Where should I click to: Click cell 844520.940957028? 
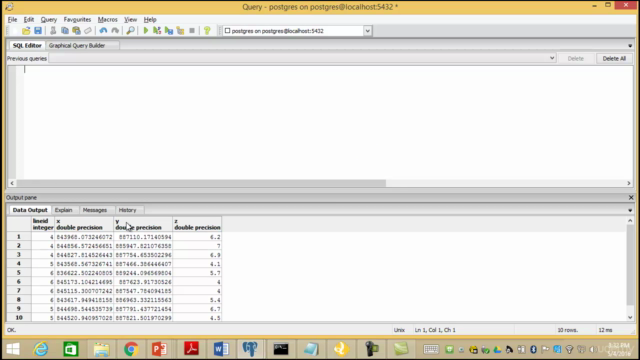[x=84, y=318]
